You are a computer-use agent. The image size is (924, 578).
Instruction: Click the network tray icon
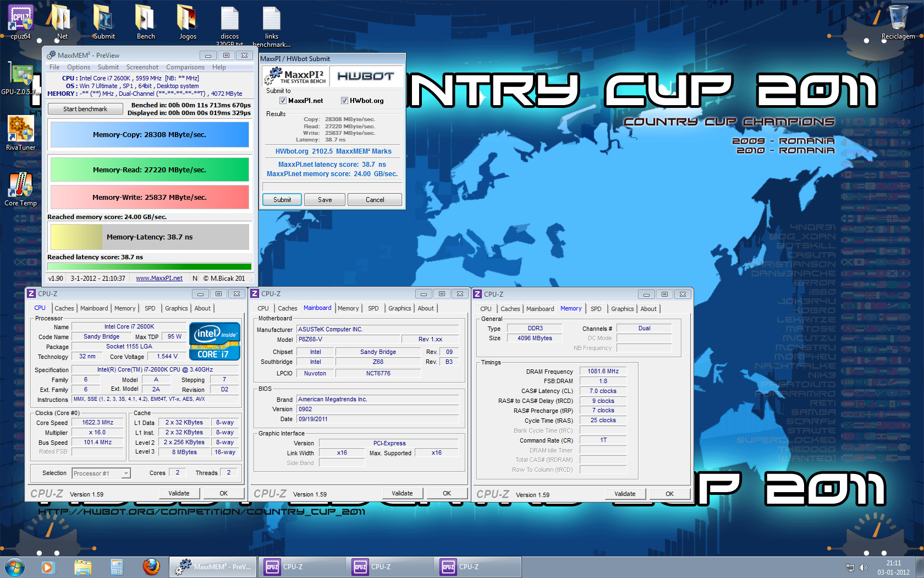[850, 568]
